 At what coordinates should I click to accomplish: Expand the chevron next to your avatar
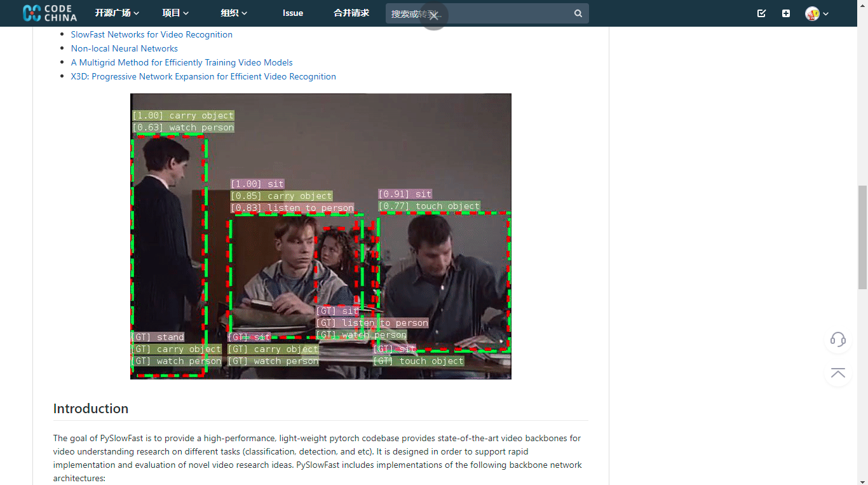825,13
